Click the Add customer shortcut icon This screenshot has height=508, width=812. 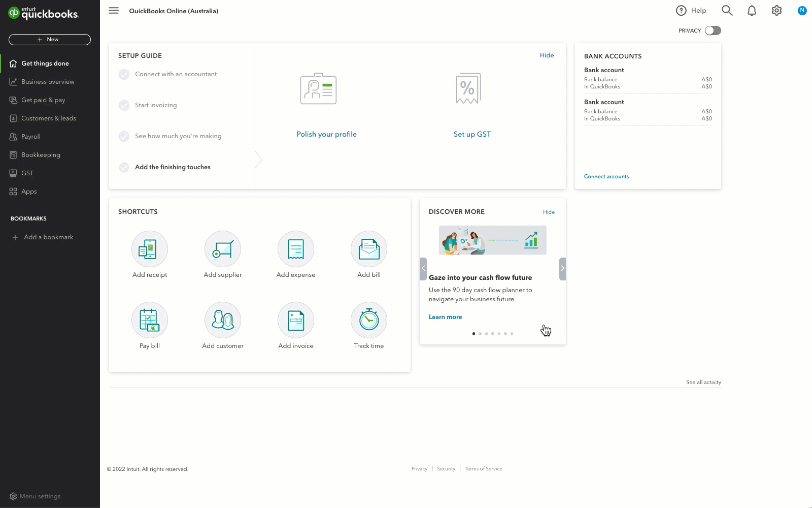pos(223,320)
